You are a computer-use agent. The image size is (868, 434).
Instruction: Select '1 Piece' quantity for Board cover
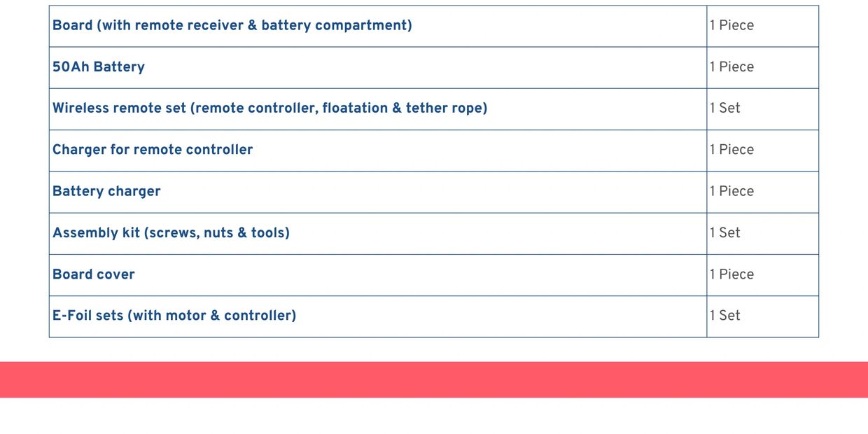click(731, 274)
